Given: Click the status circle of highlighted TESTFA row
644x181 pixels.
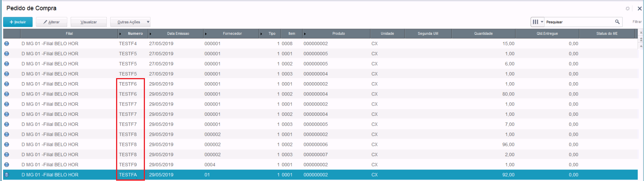Looking at the screenshot, I should coord(7,175).
